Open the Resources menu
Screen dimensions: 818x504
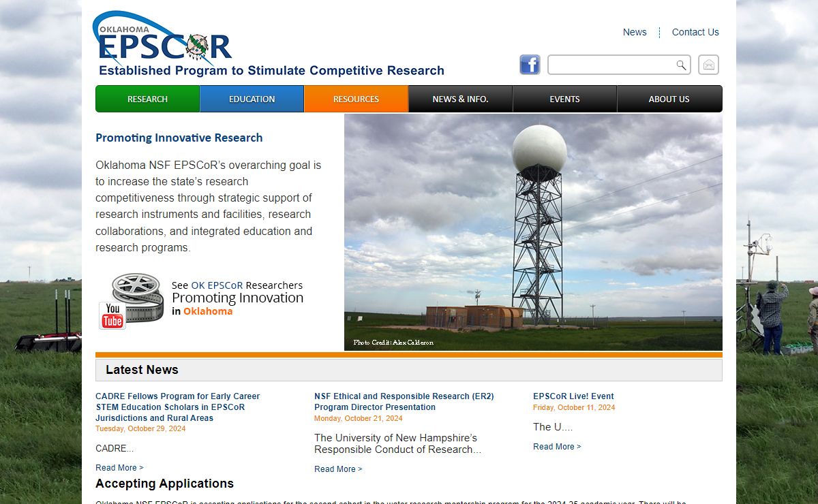[x=356, y=99]
